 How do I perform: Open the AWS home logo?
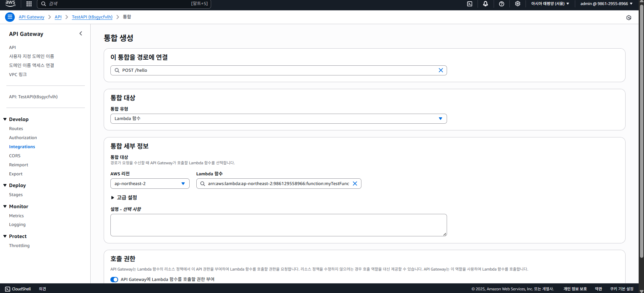[x=10, y=4]
